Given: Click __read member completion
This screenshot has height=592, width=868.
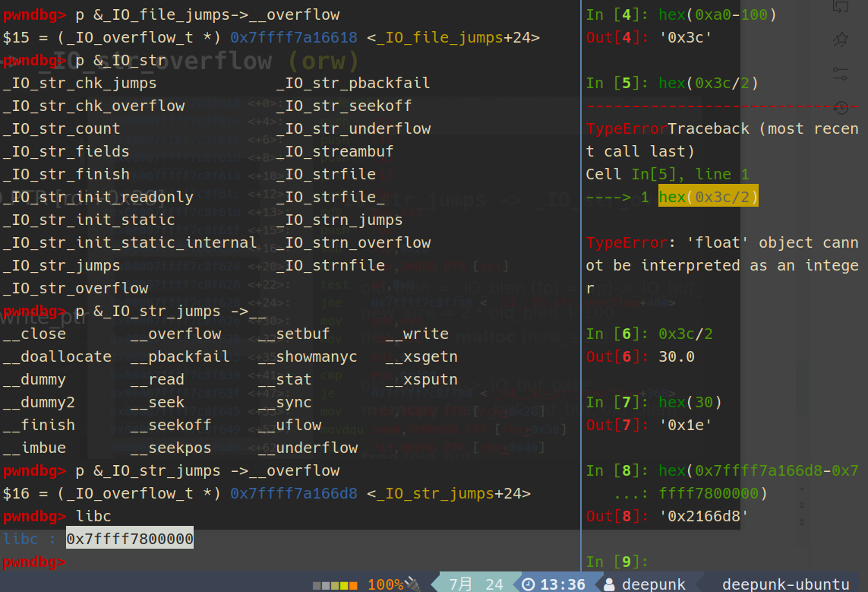Looking at the screenshot, I should pyautogui.click(x=157, y=379).
